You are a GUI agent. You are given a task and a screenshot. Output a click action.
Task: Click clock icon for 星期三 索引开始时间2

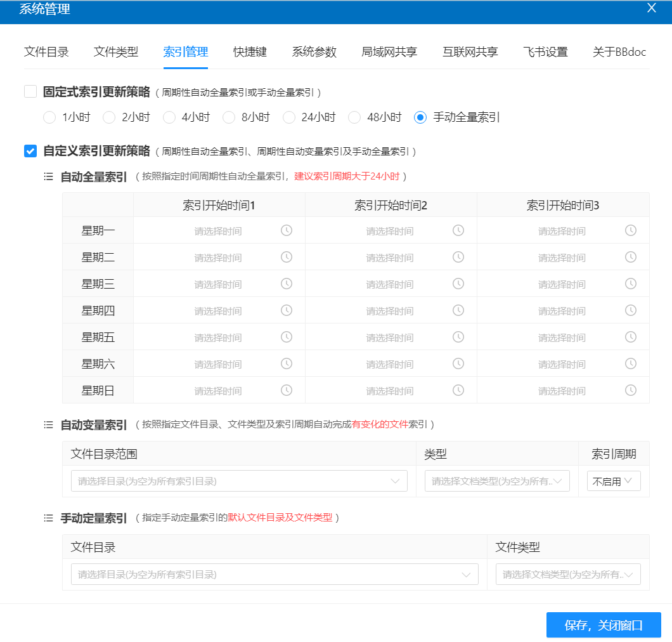[458, 284]
